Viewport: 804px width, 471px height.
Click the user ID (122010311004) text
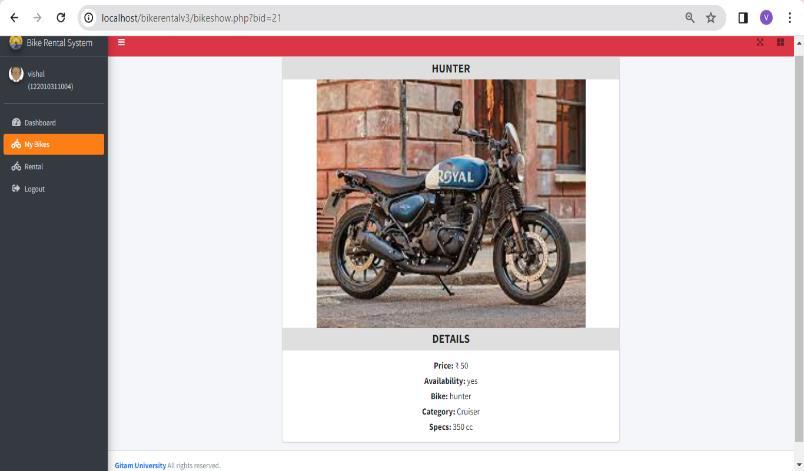50,87
